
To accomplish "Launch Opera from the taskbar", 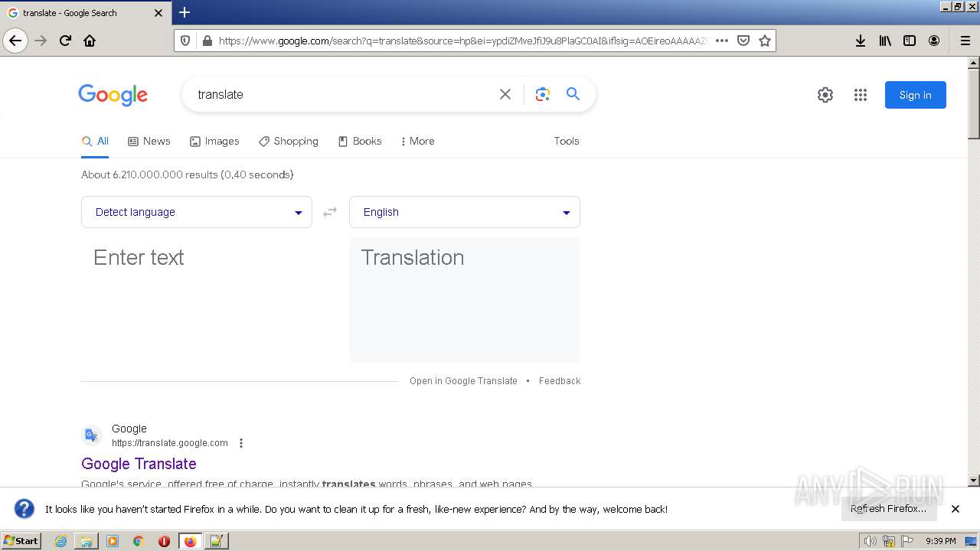I will (164, 541).
